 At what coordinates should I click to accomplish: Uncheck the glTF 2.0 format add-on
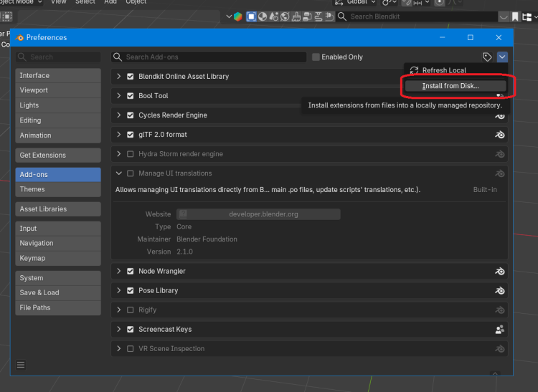131,135
